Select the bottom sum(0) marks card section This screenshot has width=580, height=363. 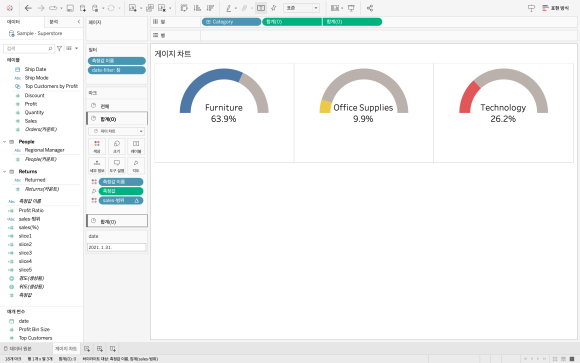tap(117, 221)
